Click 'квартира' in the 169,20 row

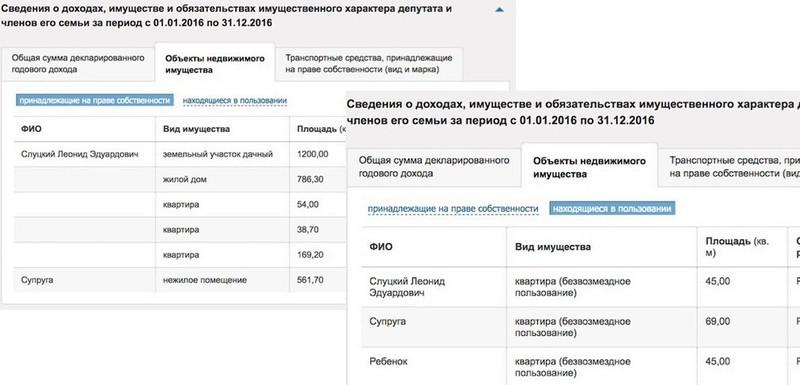pyautogui.click(x=181, y=255)
